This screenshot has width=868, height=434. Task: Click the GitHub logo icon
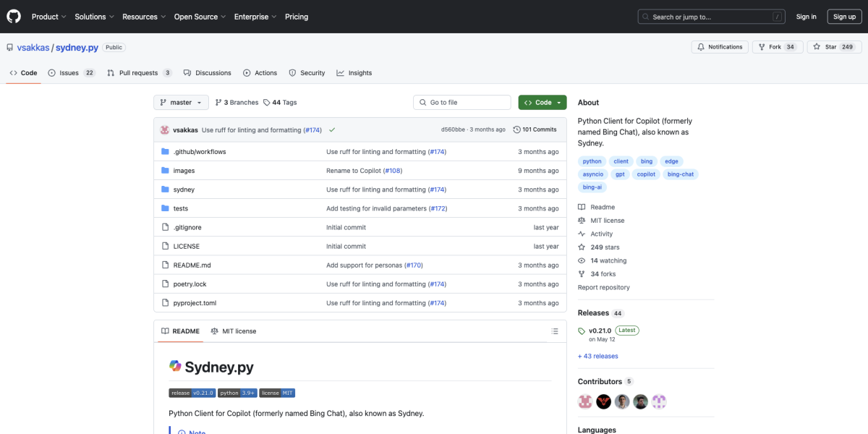click(14, 17)
